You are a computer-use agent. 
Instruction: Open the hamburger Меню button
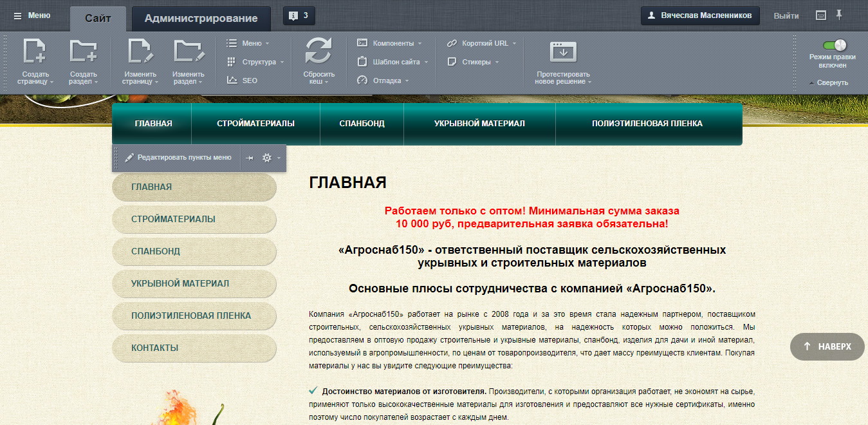(x=32, y=15)
